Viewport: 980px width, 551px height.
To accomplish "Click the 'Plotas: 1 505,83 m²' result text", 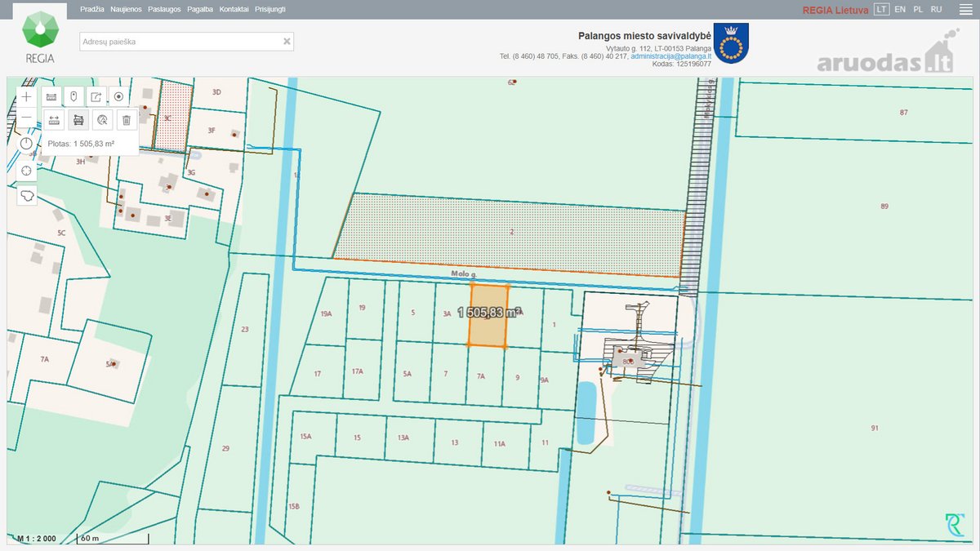I will (81, 144).
